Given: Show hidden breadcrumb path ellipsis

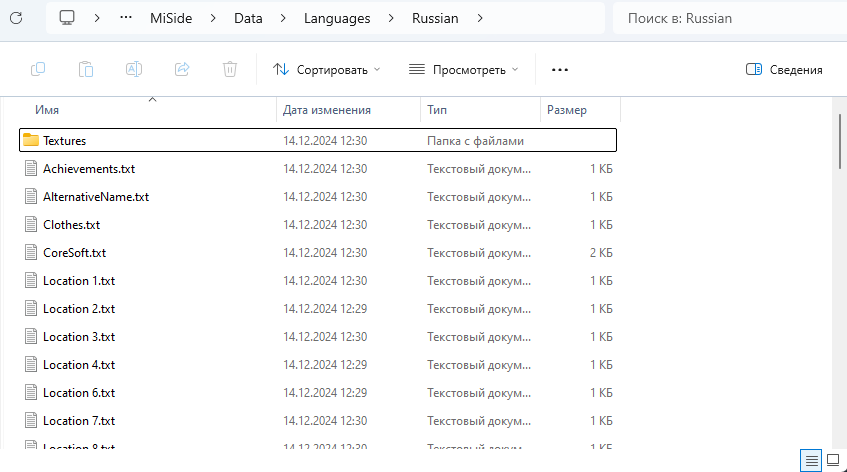Looking at the screenshot, I should point(126,18).
